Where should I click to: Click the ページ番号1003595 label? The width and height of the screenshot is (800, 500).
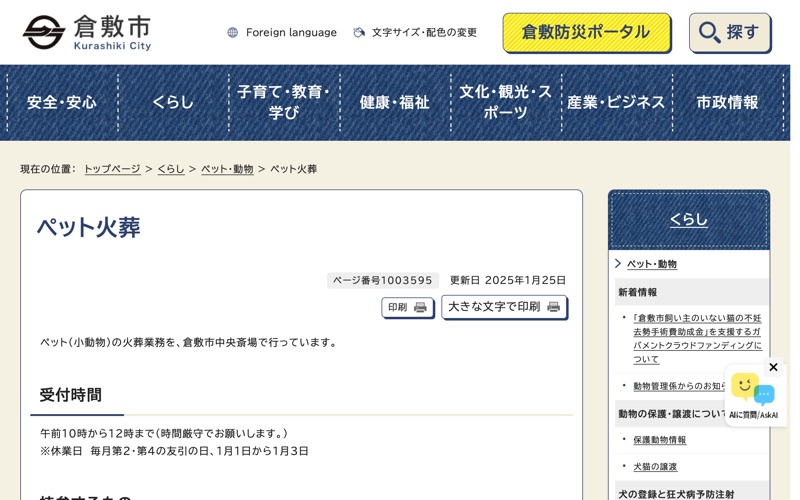pyautogui.click(x=383, y=280)
